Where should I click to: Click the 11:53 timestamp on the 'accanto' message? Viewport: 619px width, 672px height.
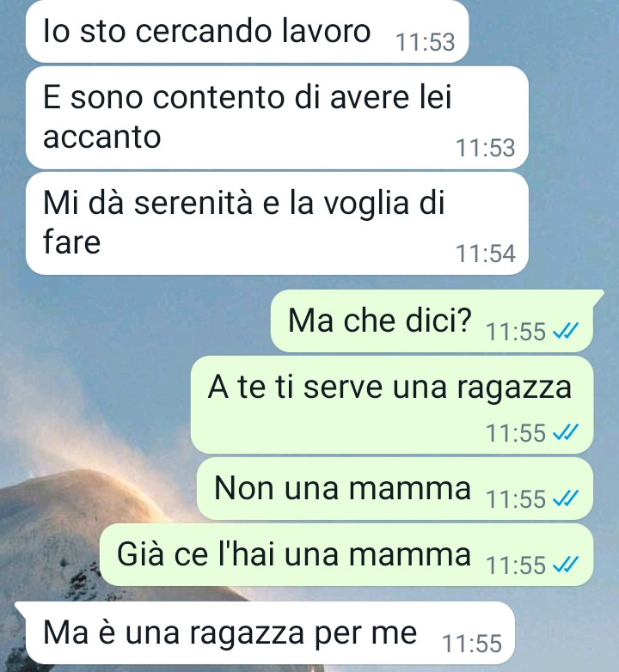[485, 148]
